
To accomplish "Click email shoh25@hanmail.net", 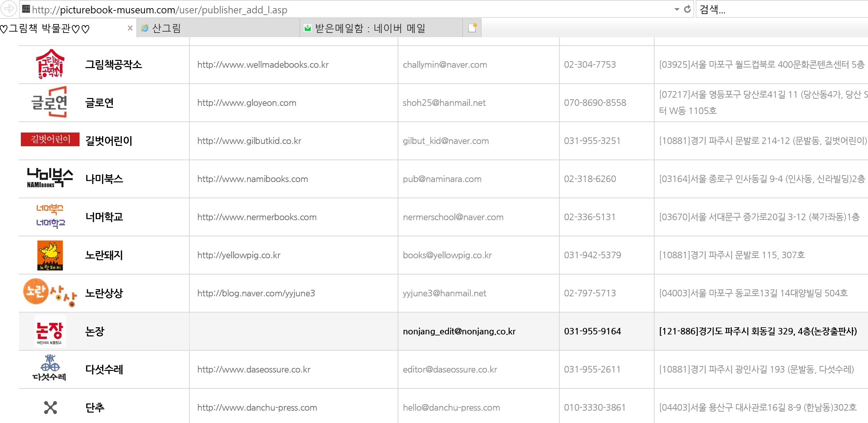I will 444,103.
